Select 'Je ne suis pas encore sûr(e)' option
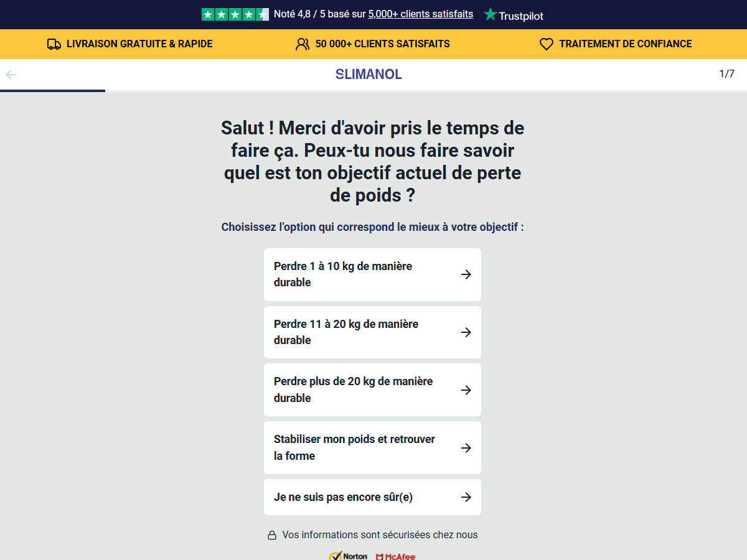The width and height of the screenshot is (747, 560). pyautogui.click(x=372, y=497)
